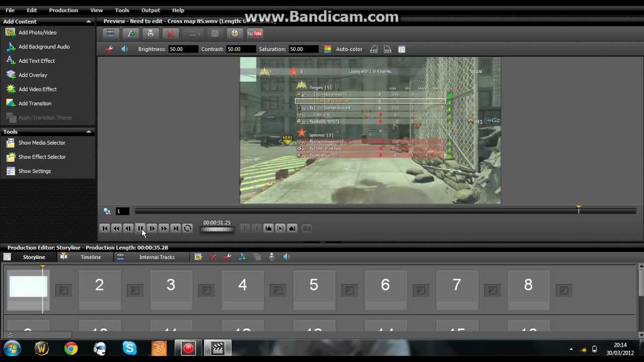Image resolution: width=644 pixels, height=362 pixels.
Task: Rotate the video right 90 degrees
Action: pos(387,49)
